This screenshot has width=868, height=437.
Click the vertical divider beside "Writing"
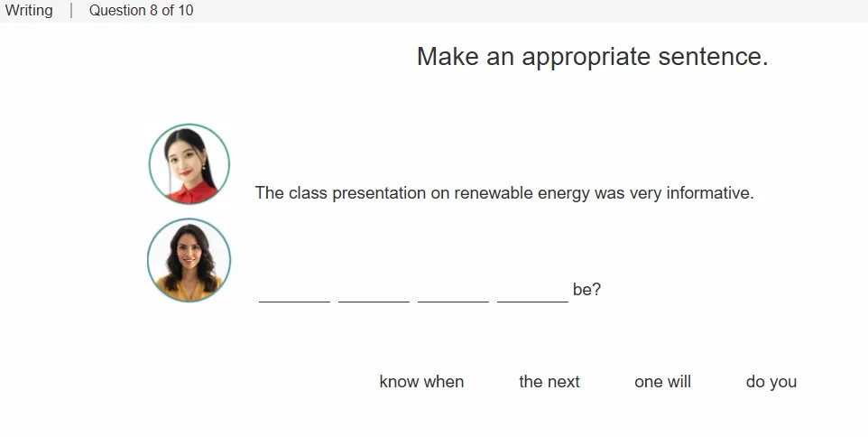click(x=71, y=11)
